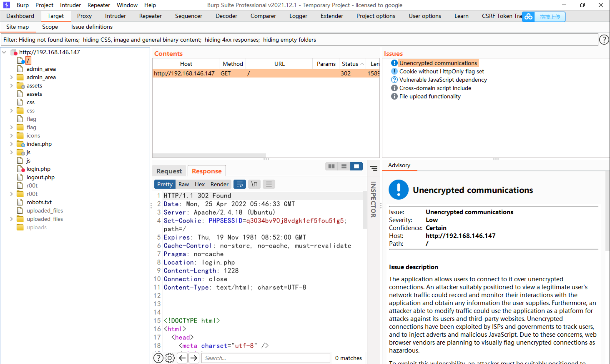
Task: Click search help icon below response
Action: (158, 358)
